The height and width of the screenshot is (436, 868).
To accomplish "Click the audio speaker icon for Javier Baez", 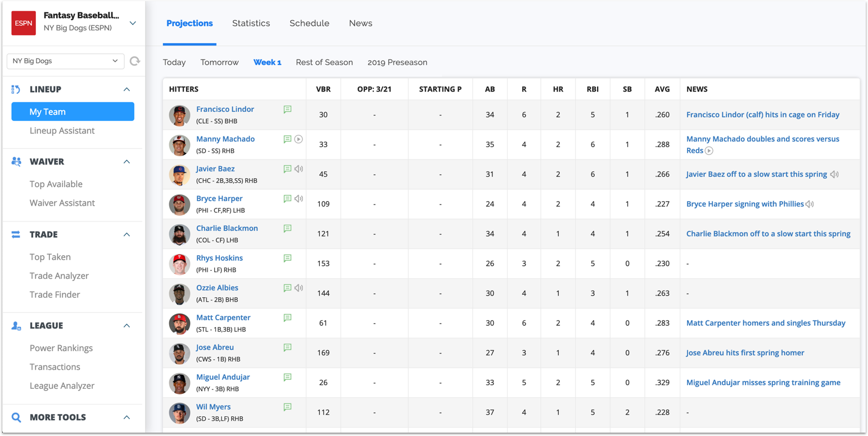I will click(299, 169).
